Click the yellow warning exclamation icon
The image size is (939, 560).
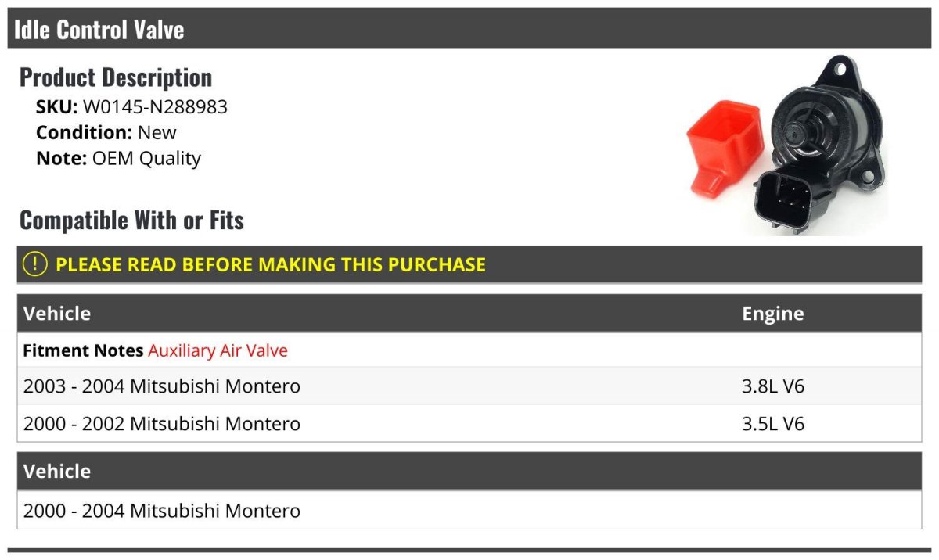[x=35, y=264]
